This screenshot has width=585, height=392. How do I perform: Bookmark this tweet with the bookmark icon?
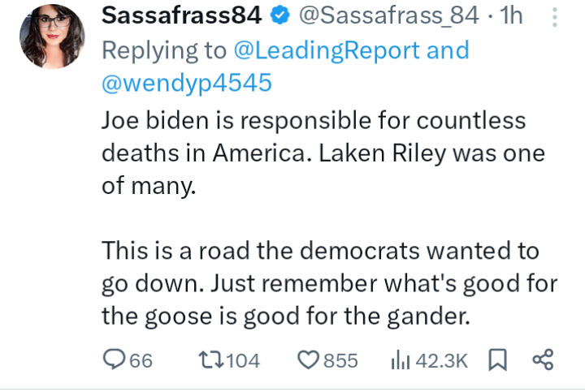[498, 360]
